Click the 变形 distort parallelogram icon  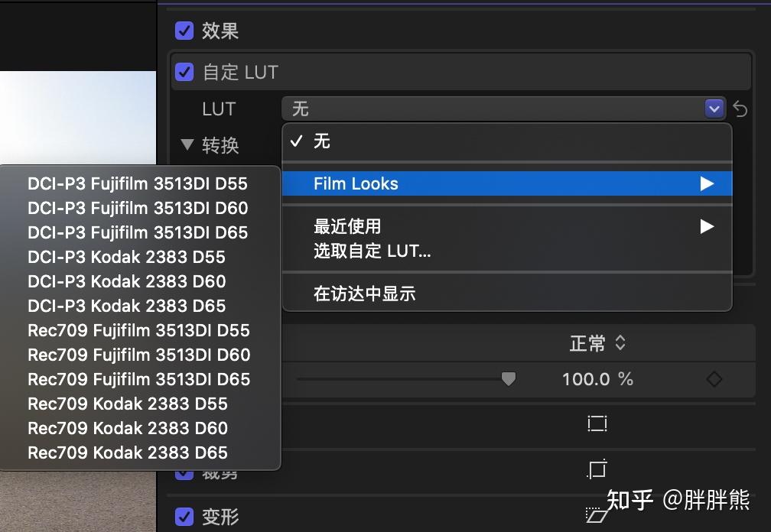596,516
